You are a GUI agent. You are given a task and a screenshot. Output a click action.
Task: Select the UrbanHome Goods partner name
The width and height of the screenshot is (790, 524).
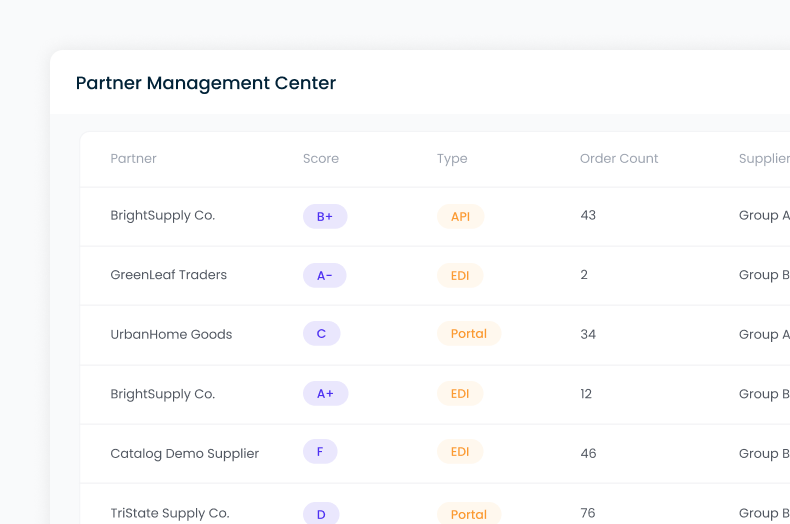tap(171, 334)
